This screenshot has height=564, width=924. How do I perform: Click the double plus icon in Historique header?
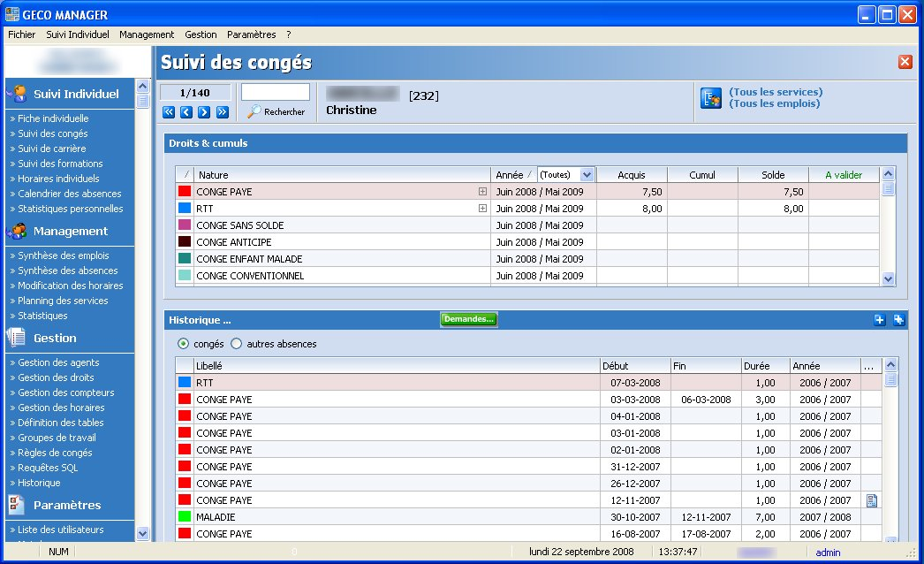point(898,320)
